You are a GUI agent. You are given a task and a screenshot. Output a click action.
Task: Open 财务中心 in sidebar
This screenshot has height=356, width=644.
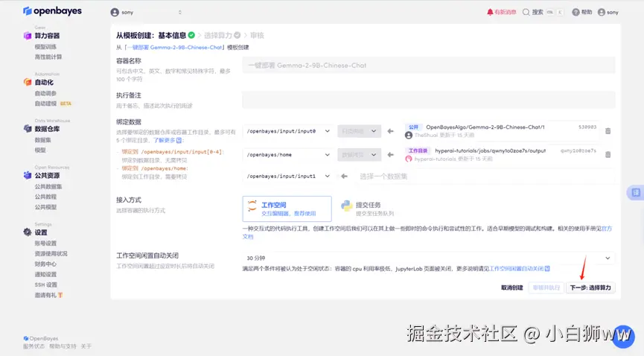click(x=45, y=264)
